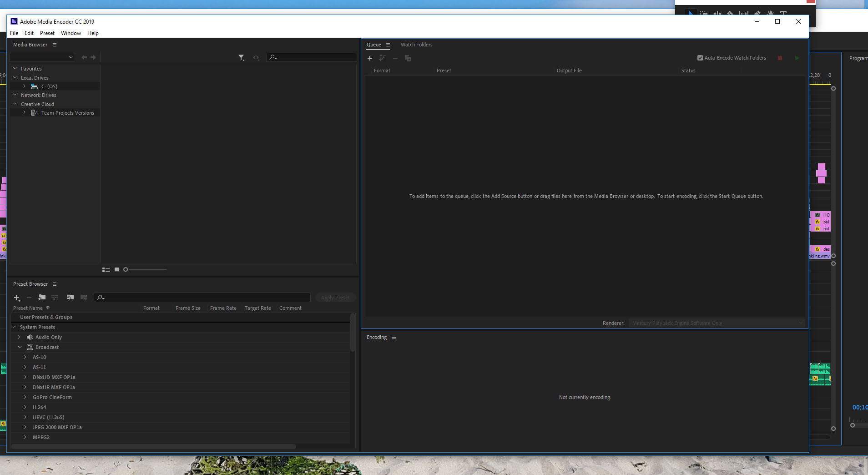Open the Preset menu

[47, 33]
